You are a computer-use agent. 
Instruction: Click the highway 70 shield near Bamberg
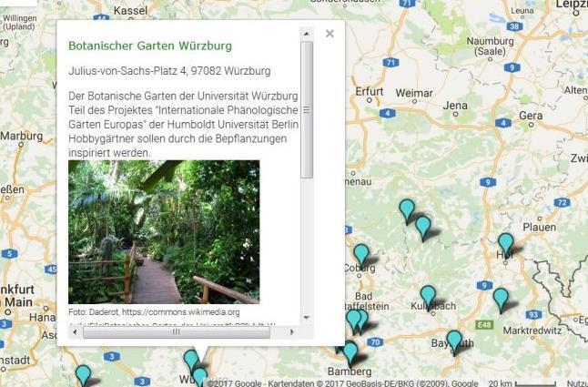click(x=375, y=342)
